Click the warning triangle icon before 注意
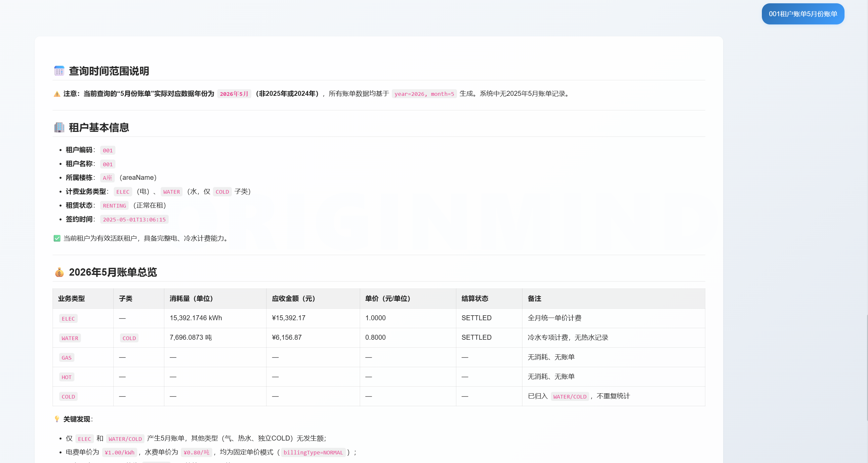The width and height of the screenshot is (868, 463). [57, 94]
